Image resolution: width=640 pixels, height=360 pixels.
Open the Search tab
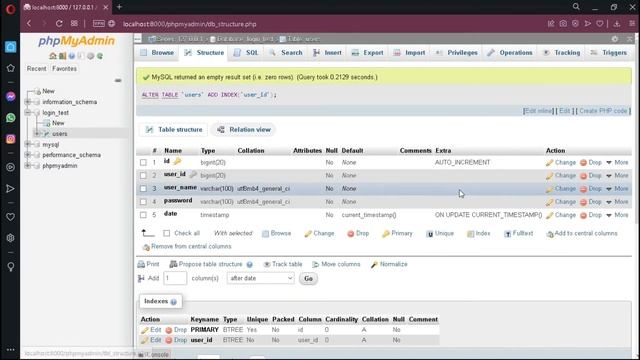pos(286,53)
